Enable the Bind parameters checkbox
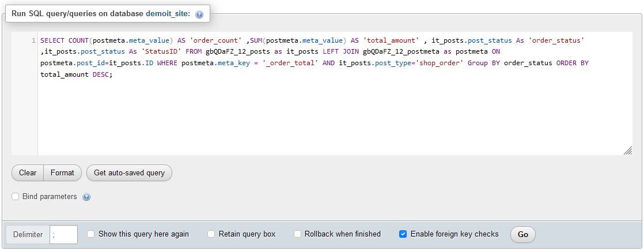The height and width of the screenshot is (251, 644). click(x=15, y=197)
